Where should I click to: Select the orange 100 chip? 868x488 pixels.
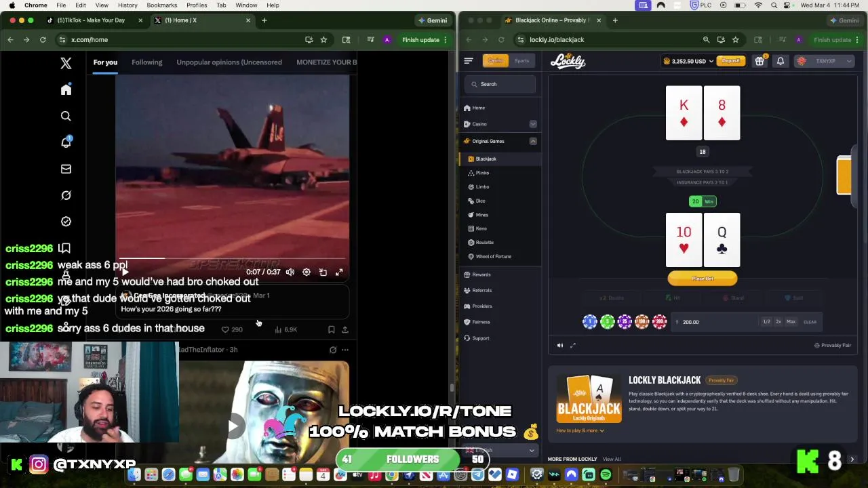tap(642, 322)
